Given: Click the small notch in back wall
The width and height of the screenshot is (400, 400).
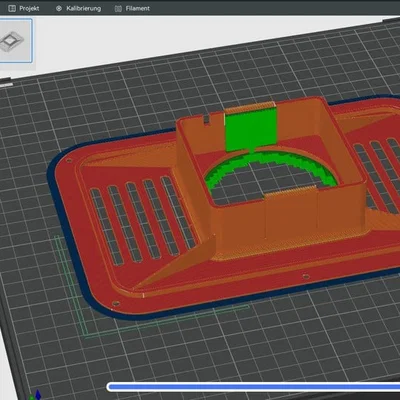Looking at the screenshot, I should 206,120.
